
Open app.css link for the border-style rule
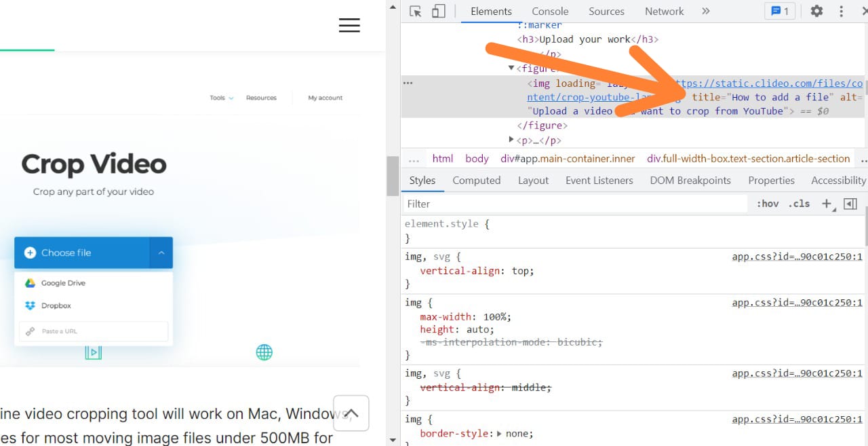pyautogui.click(x=797, y=420)
